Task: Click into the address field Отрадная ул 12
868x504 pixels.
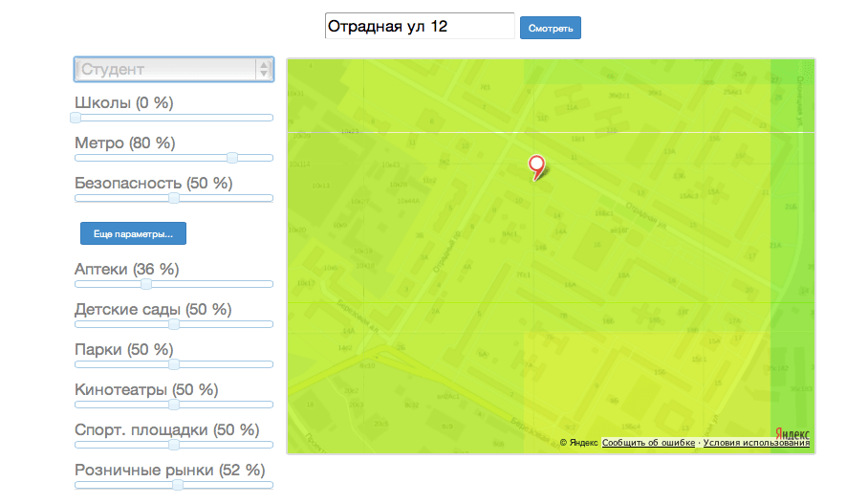Action: click(x=419, y=27)
